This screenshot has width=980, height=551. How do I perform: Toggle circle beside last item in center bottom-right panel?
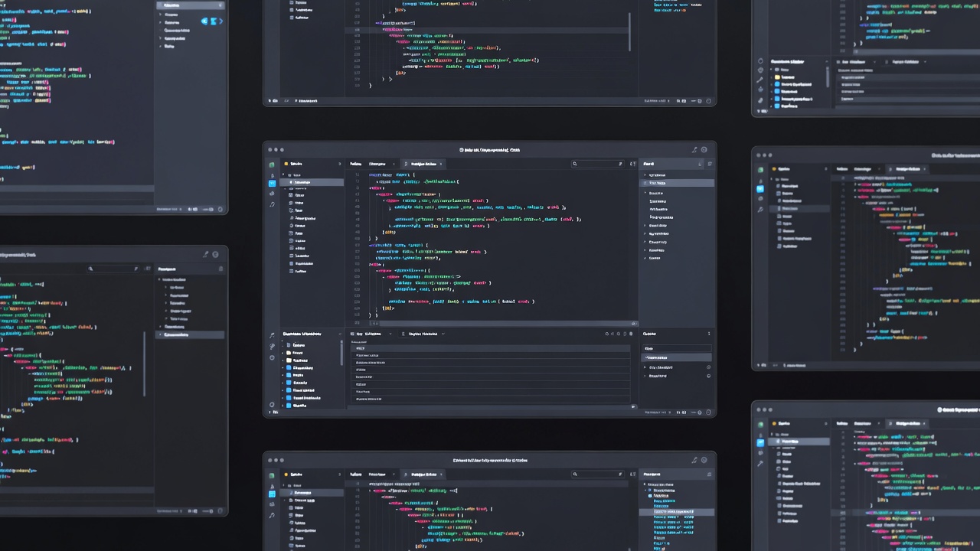[708, 377]
